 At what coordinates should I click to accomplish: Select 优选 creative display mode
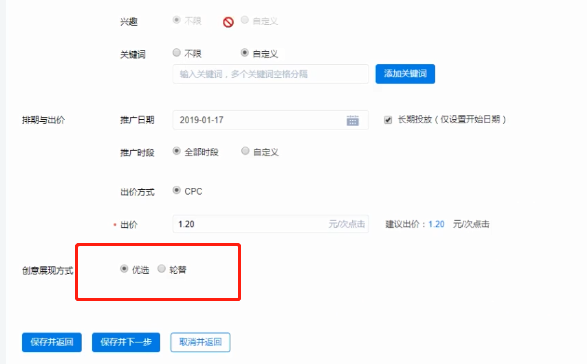click(124, 269)
